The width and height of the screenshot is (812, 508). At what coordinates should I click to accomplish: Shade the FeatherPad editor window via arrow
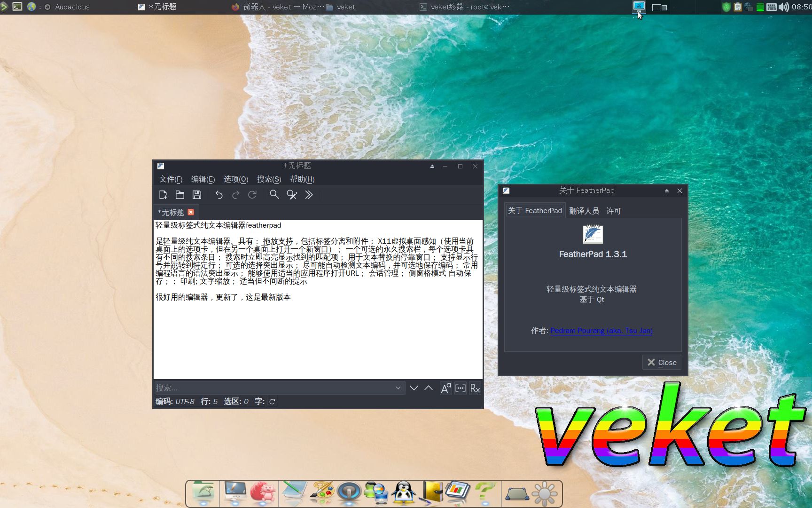432,166
